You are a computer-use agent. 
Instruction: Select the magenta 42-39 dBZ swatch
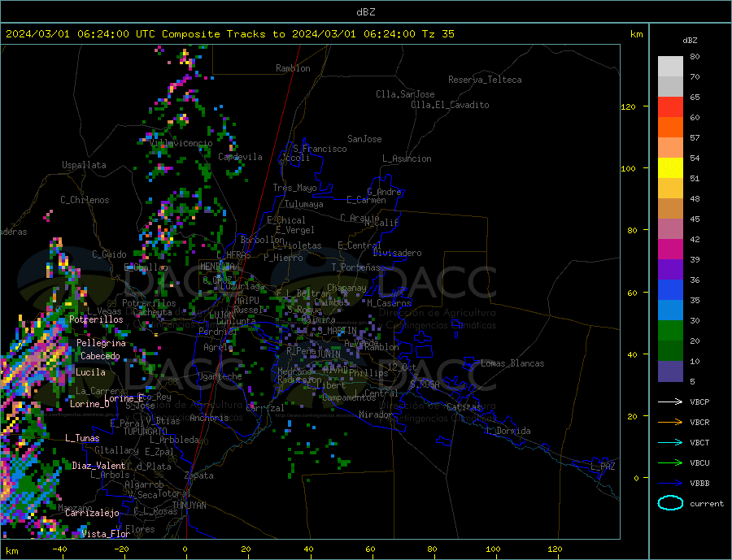670,250
